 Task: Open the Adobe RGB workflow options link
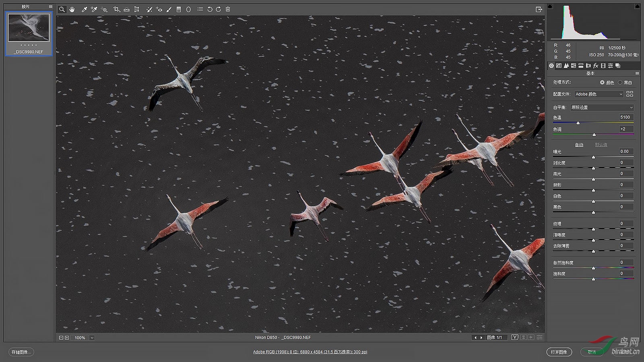click(x=310, y=352)
